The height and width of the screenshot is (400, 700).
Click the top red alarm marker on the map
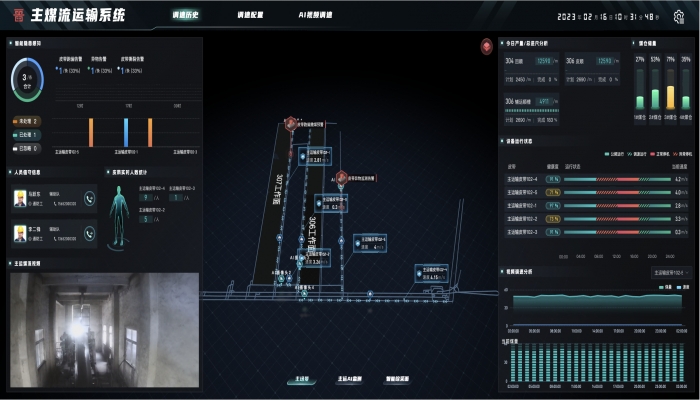pos(290,124)
